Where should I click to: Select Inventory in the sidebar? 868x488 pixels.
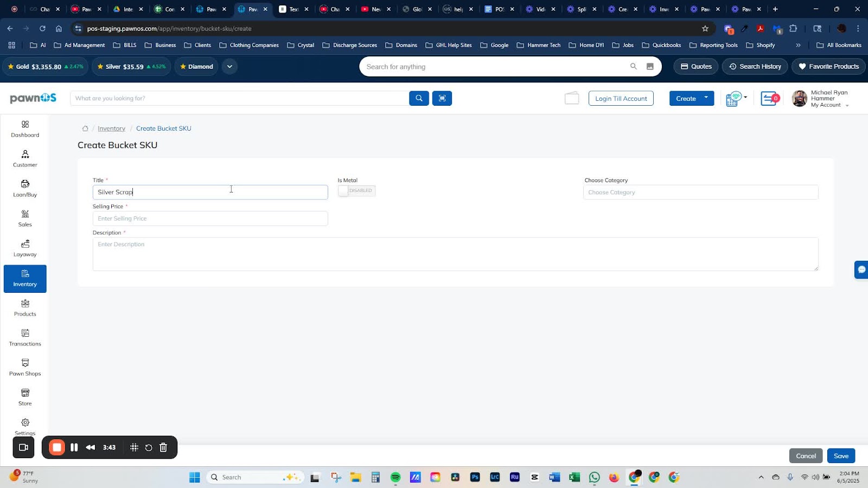25,279
